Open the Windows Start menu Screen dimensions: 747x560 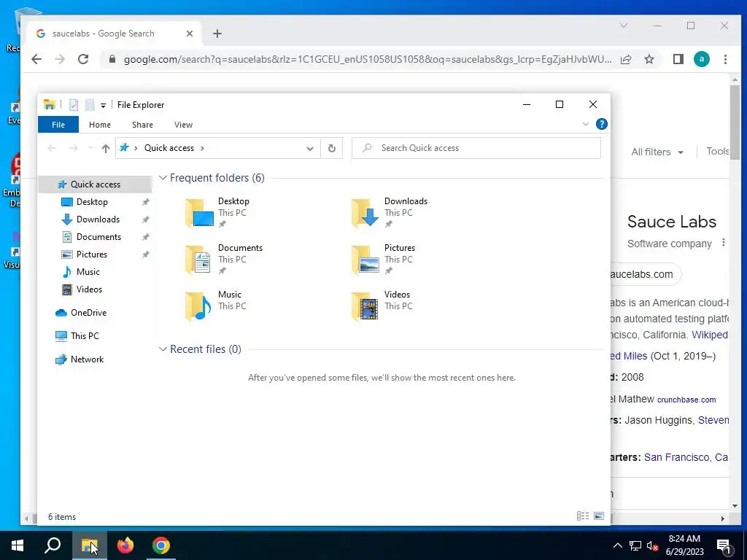[18, 545]
